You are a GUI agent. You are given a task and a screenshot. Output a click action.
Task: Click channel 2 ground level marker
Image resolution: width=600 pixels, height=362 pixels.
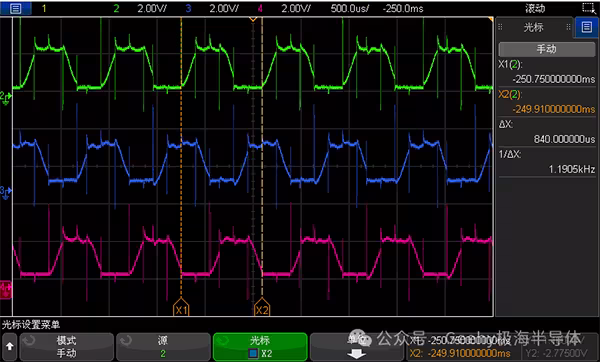click(6, 97)
